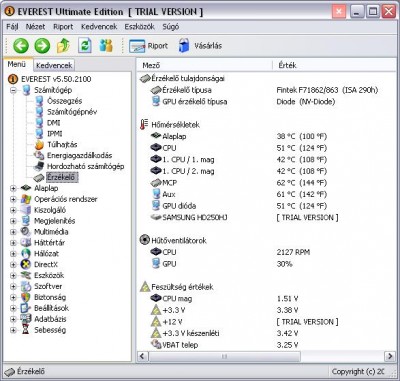This screenshot has width=400, height=381.
Task: Click the Sebesség hourglass icon
Action: click(x=26, y=330)
